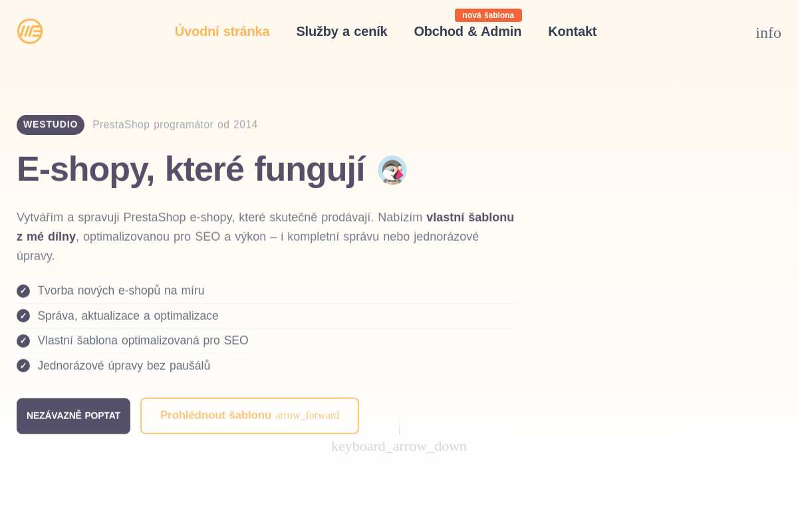The height and width of the screenshot is (532, 798).
Task: Click the orange 'nová šablona' badge
Action: pos(488,15)
